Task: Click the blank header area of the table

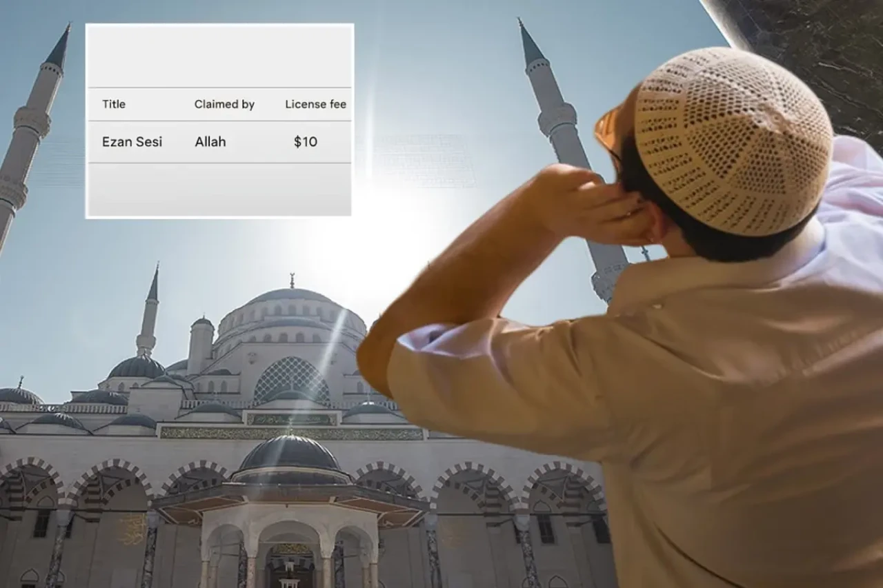Action: click(x=217, y=55)
